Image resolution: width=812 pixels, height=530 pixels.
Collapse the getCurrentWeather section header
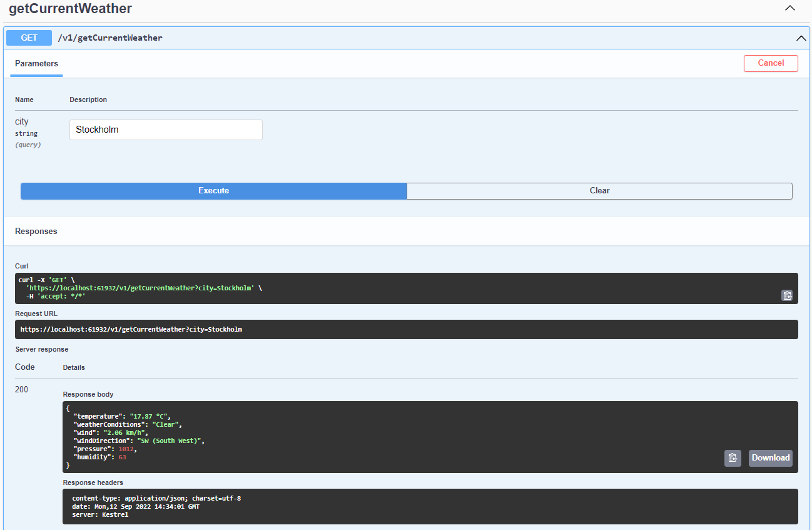[789, 8]
